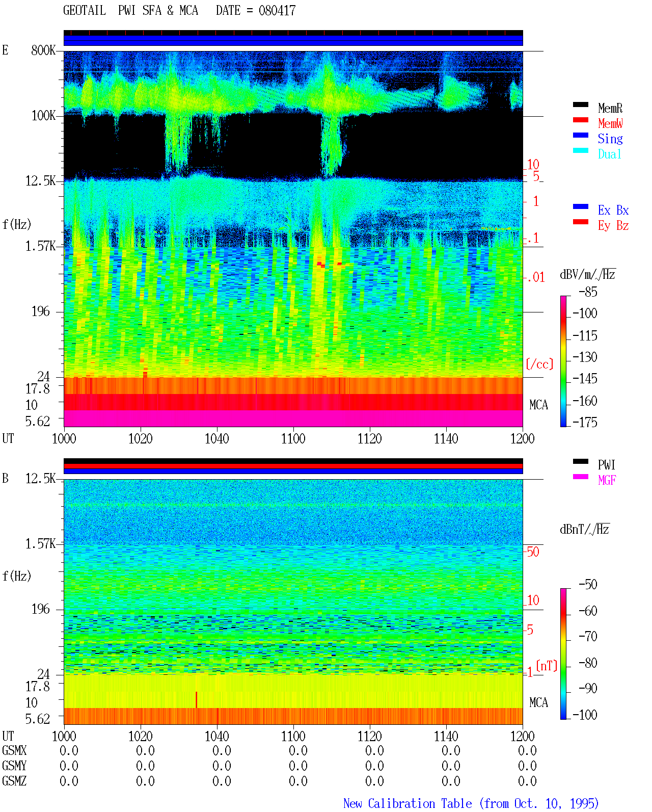Click the 'Ey Bz' legend label
The image size is (652, 812).
(613, 225)
